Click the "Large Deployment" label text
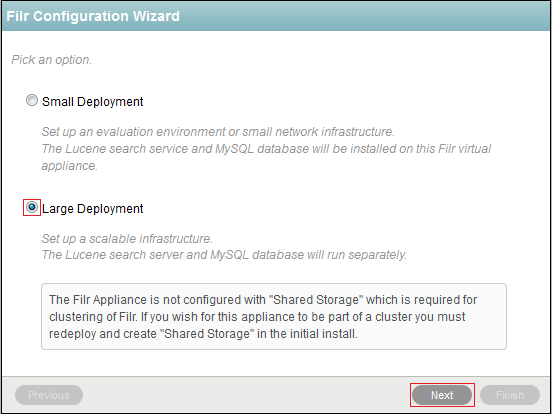The height and width of the screenshot is (414, 552). [x=93, y=209]
